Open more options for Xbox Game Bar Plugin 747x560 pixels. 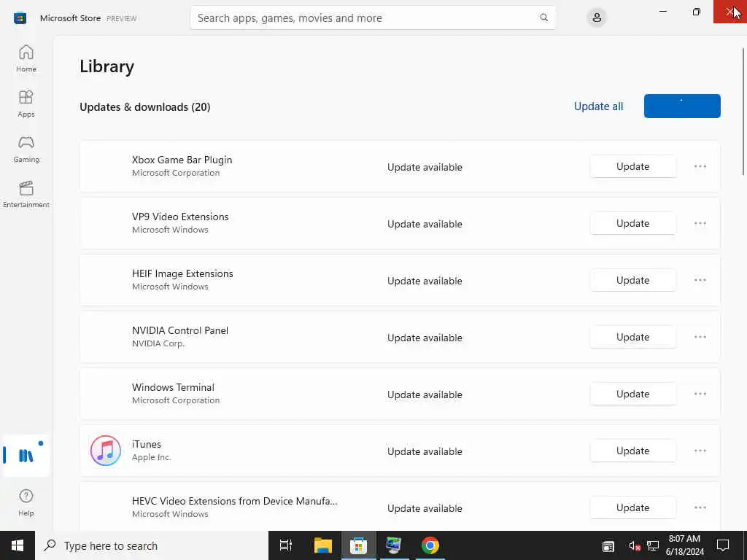pyautogui.click(x=700, y=166)
